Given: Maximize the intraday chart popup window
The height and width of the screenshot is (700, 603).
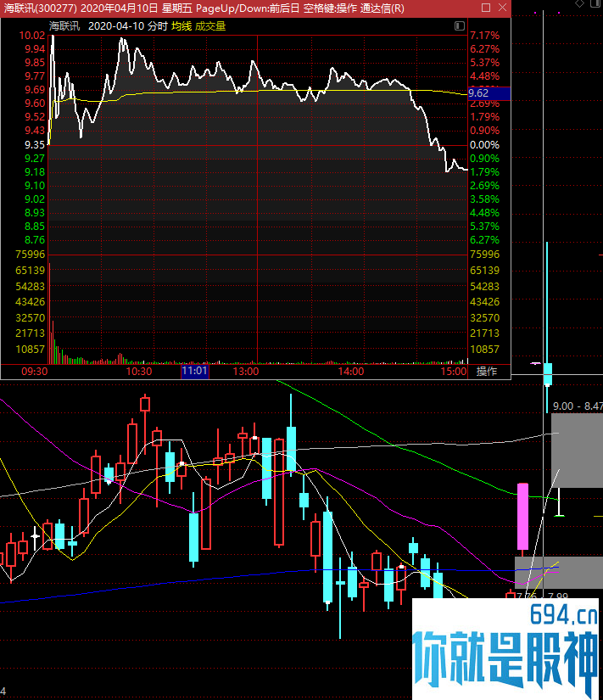Looking at the screenshot, I should tap(486, 8).
